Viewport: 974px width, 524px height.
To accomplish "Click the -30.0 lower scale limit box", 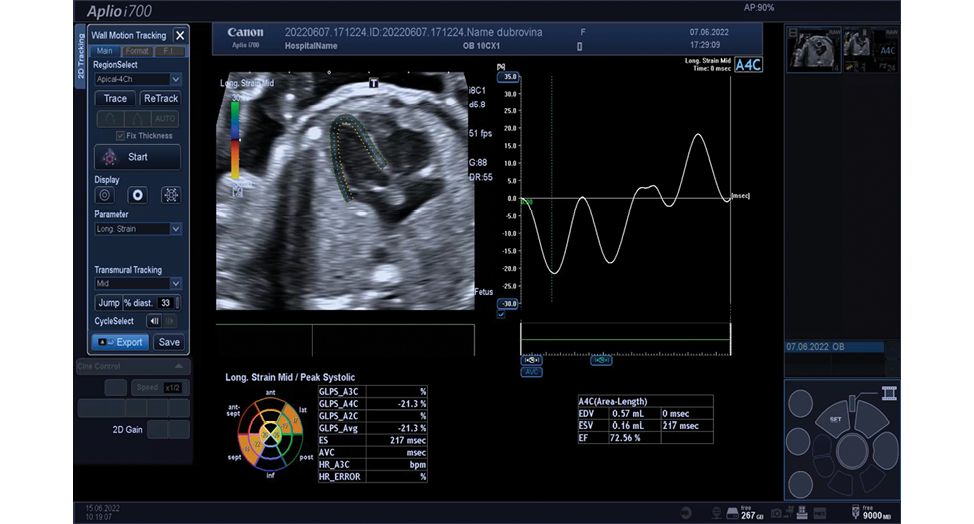I will [x=508, y=304].
